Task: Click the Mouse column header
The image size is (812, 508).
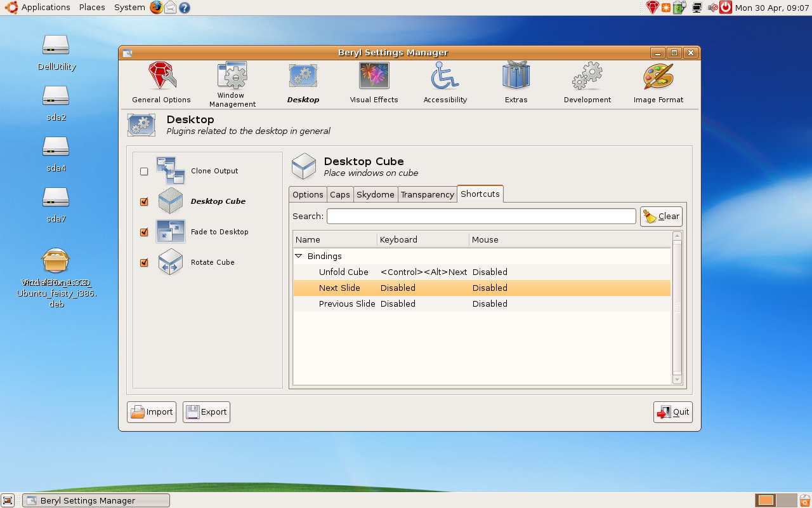Action: (x=570, y=239)
